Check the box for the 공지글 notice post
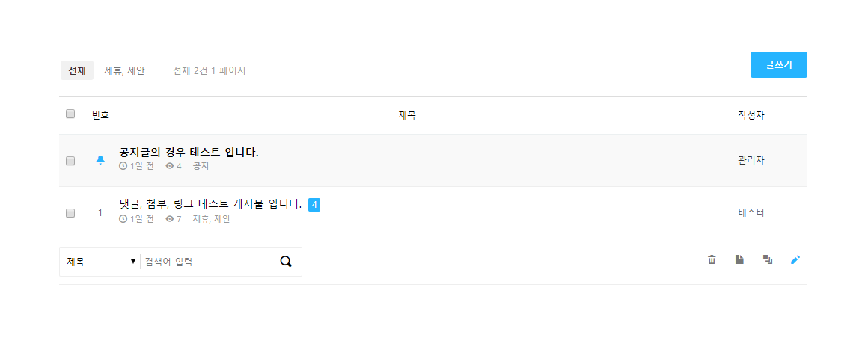This screenshot has width=868, height=341. pos(70,161)
